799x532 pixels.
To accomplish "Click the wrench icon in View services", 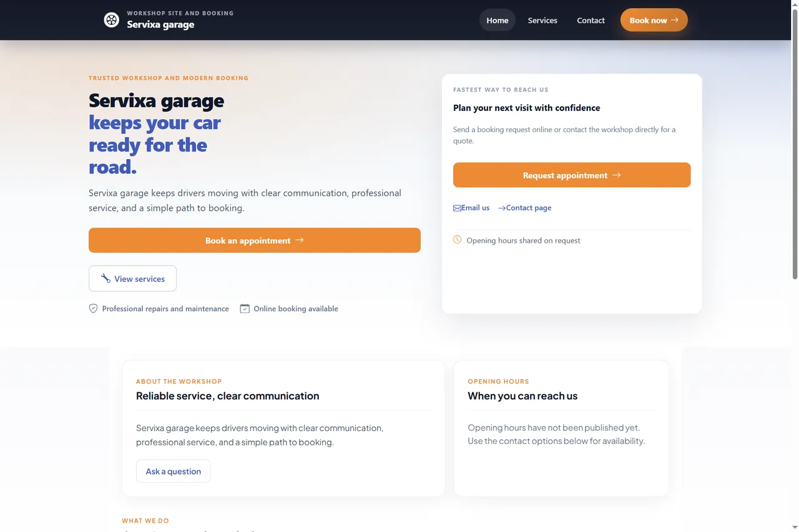I will (x=105, y=279).
